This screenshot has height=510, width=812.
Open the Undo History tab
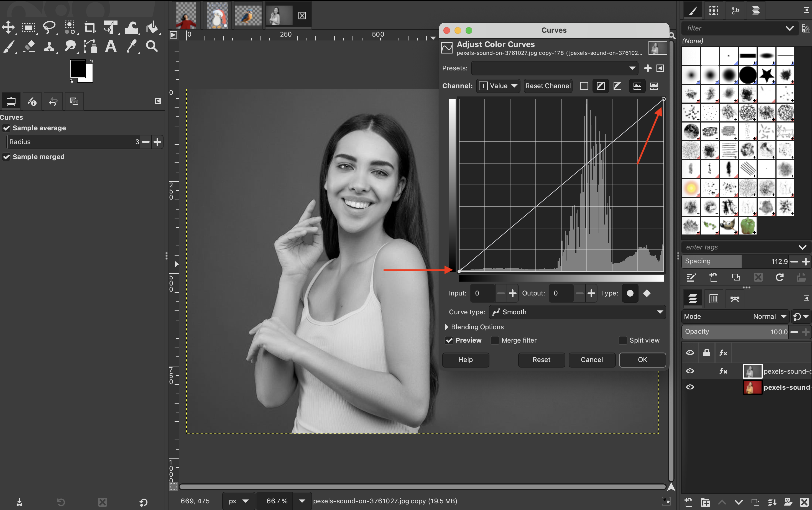tap(53, 101)
